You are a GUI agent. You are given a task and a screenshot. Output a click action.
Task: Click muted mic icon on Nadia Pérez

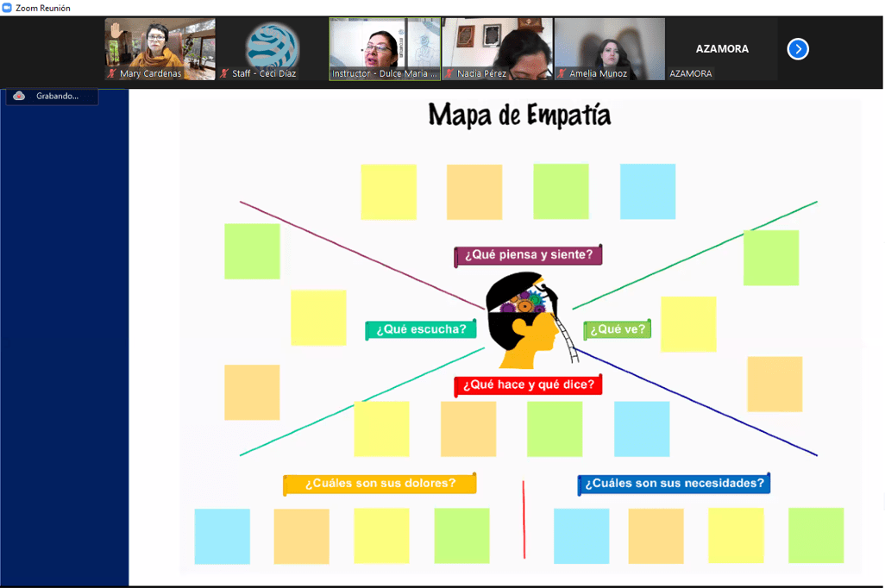(x=449, y=74)
